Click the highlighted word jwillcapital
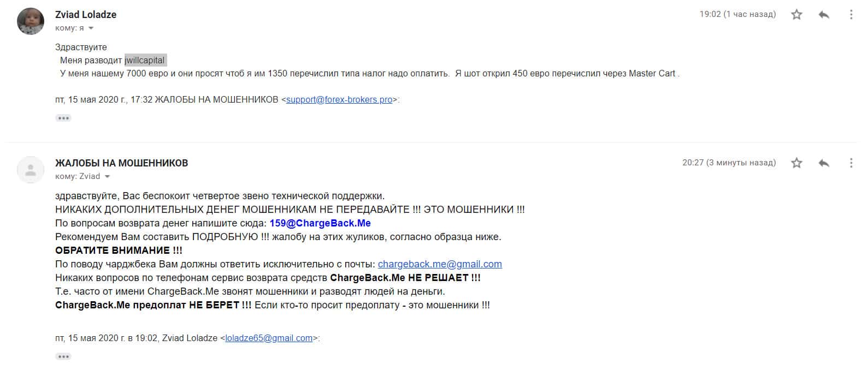The width and height of the screenshot is (868, 376). 145,61
